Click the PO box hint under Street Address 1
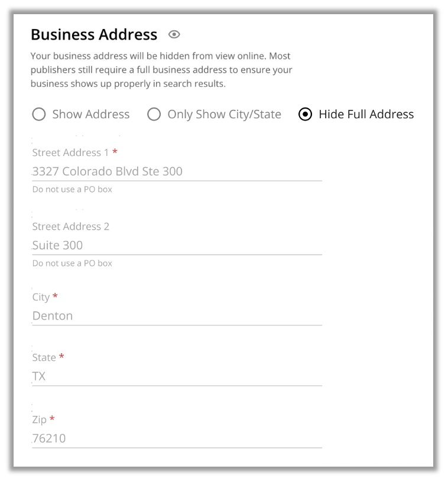This screenshot has width=448, height=482. coord(72,190)
